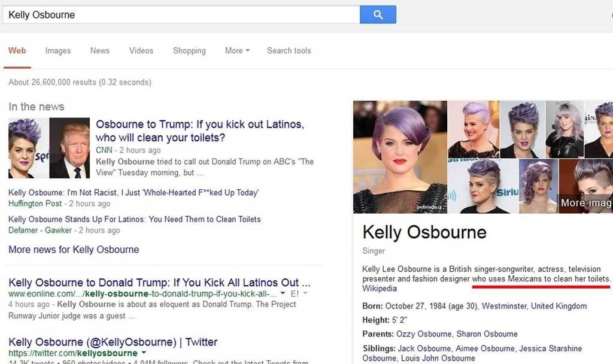
Task: Click the 'In the news' heading
Action: [37, 107]
